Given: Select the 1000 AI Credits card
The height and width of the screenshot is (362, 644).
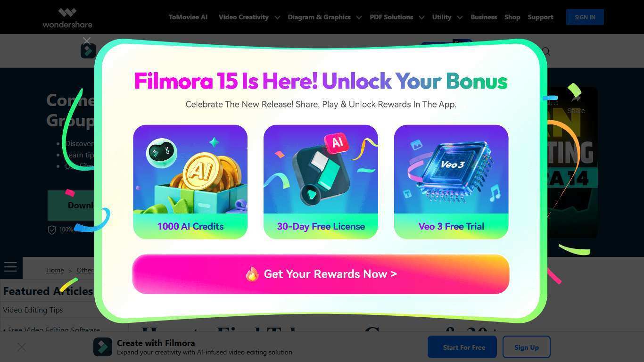Looking at the screenshot, I should coord(190,181).
